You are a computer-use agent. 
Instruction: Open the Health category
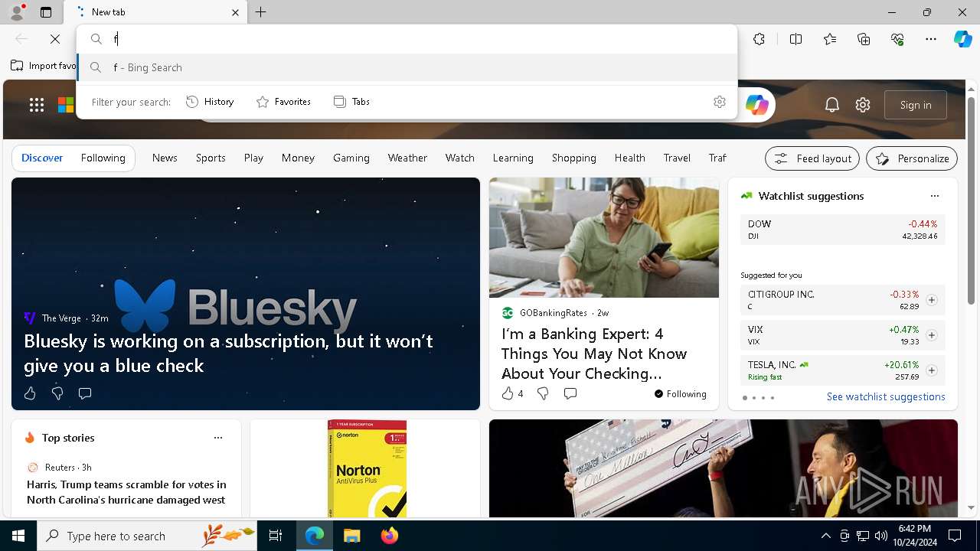(x=629, y=158)
